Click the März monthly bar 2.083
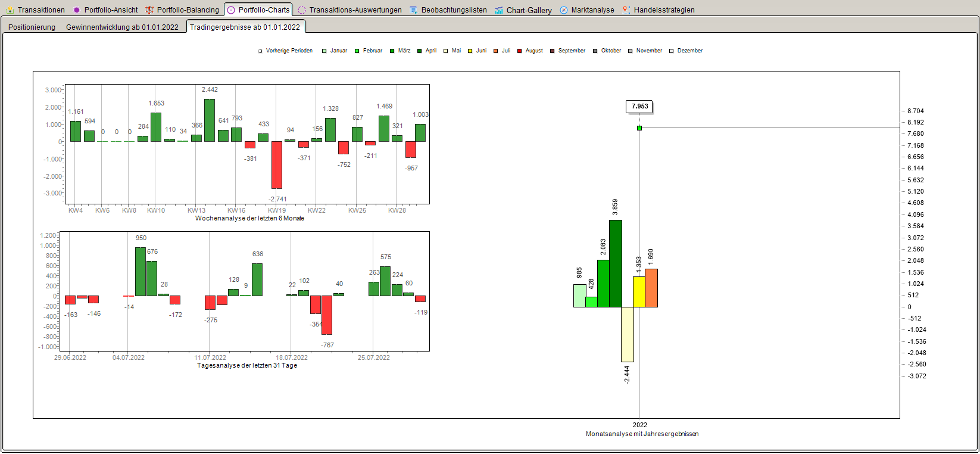The width and height of the screenshot is (980, 454). point(604,284)
